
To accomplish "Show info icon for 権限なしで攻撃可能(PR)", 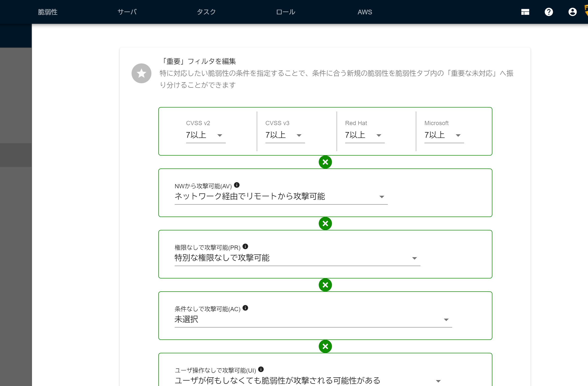I will point(245,247).
